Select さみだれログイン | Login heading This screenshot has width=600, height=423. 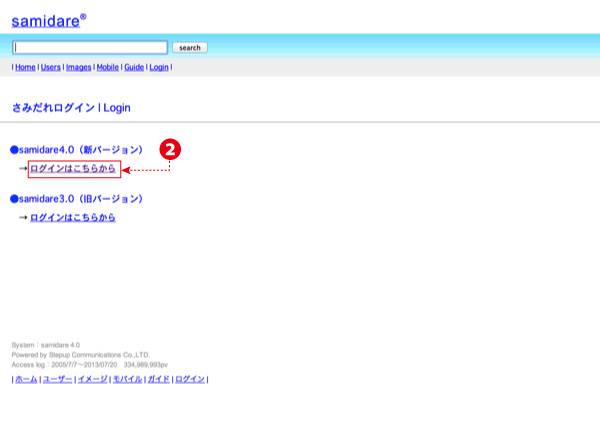tap(71, 108)
